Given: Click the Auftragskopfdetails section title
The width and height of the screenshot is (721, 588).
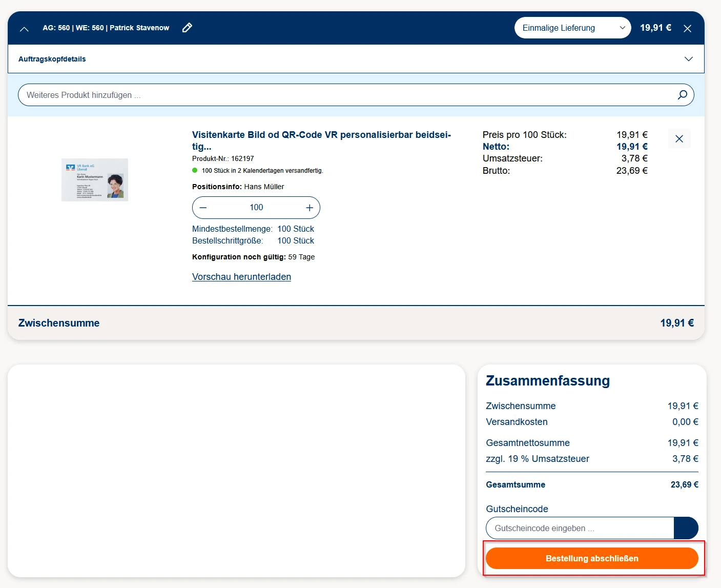Looking at the screenshot, I should [52, 59].
